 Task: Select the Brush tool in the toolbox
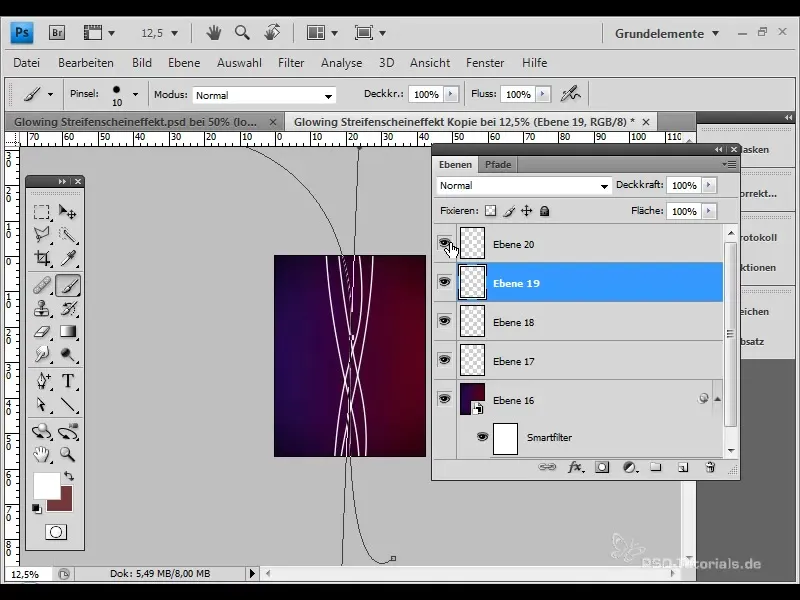point(67,285)
